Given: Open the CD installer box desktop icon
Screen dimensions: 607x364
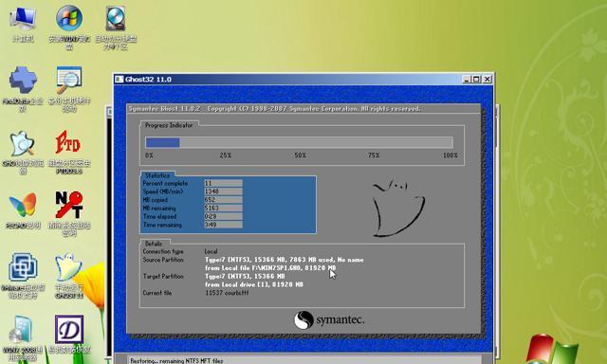Looking at the screenshot, I should coord(23,337).
